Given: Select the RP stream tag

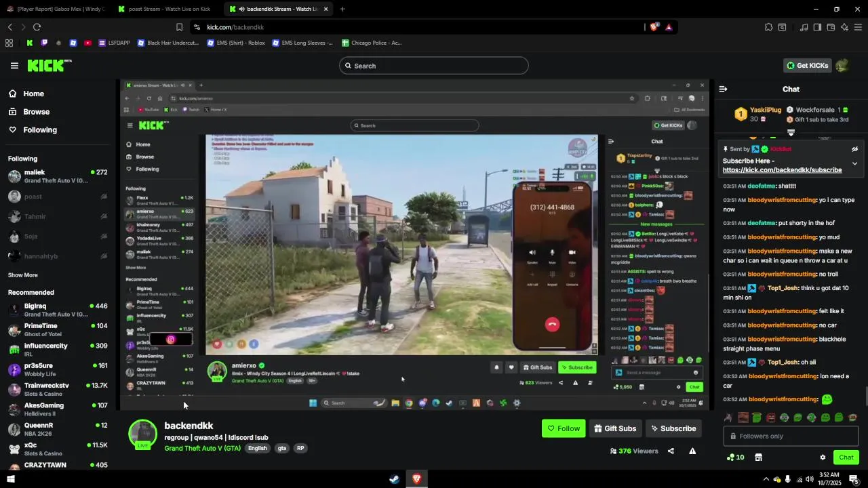Looking at the screenshot, I should pyautogui.click(x=300, y=449).
